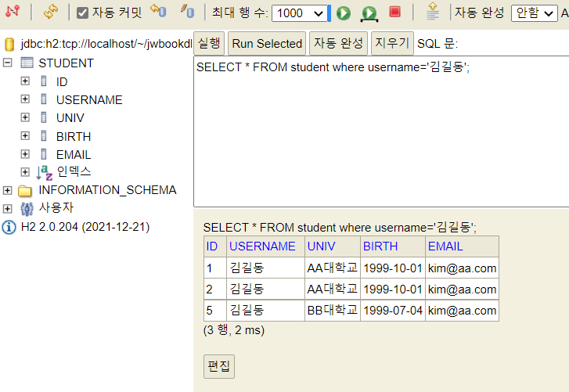Click the disconnect icon in the toolbar
The image size is (569, 392).
(x=13, y=11)
